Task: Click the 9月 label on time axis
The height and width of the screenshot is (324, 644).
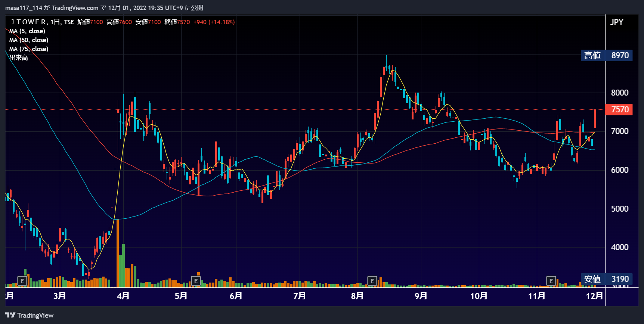Action: [421, 296]
